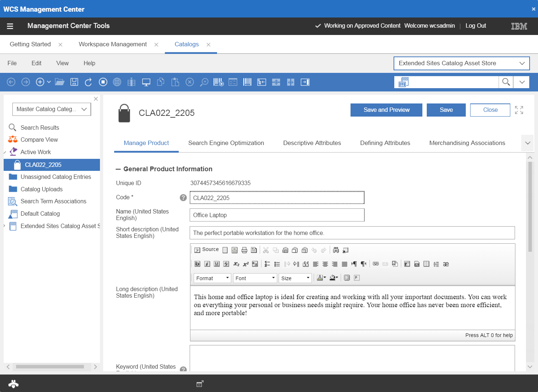Insert a table in long description
538x392 pixels.
(x=426, y=264)
